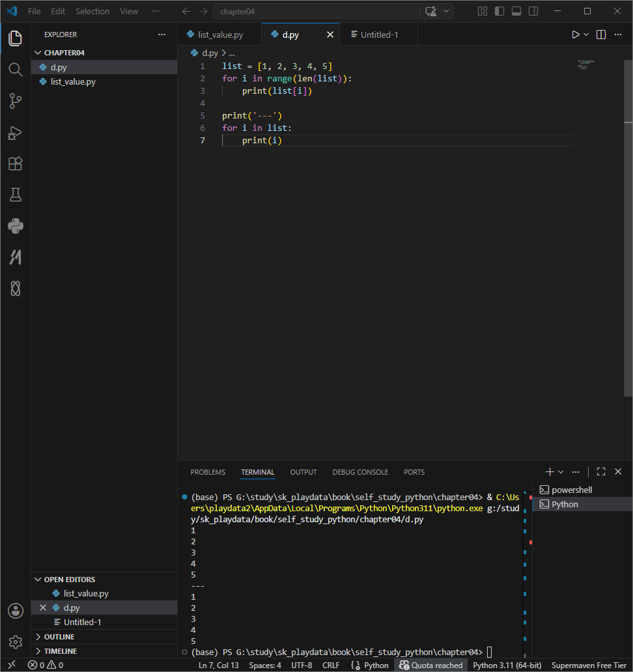Click the editor minimap code preview
The width and height of the screenshot is (633, 672).
586,64
